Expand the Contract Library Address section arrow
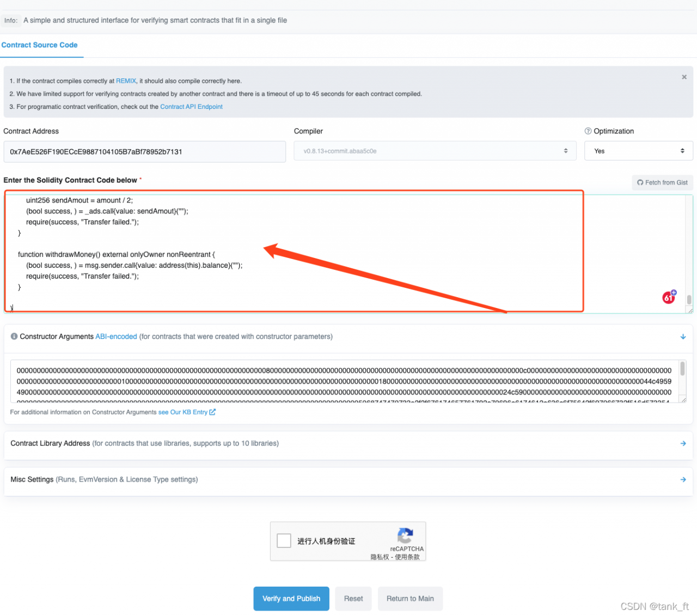The width and height of the screenshot is (697, 616). pyautogui.click(x=683, y=443)
